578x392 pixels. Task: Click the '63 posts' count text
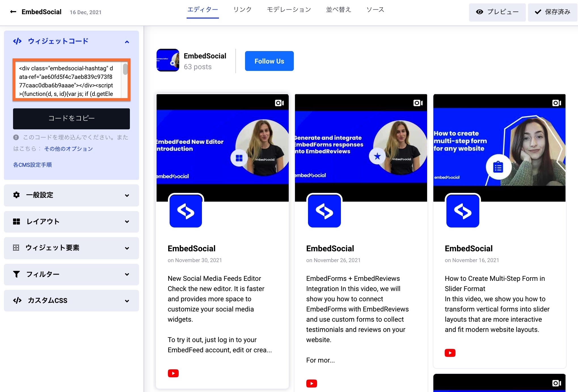(198, 67)
